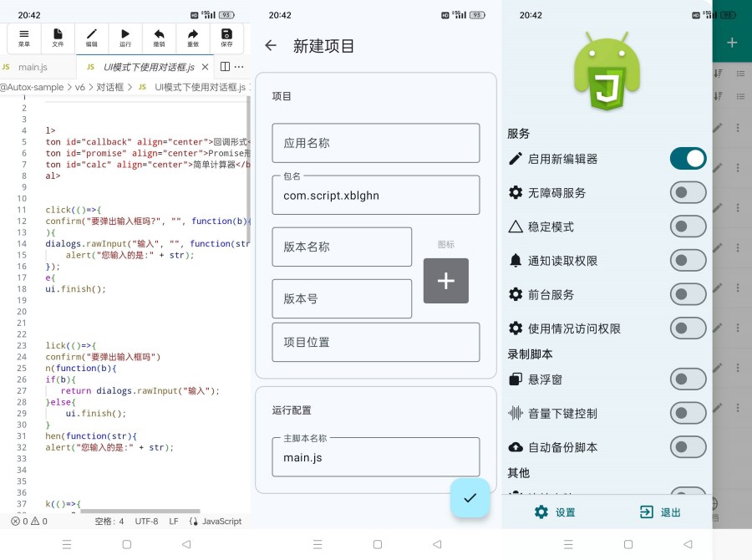Viewport: 752px width, 560px height.
Task: Confirm new project with checkmark button
Action: pos(470,497)
